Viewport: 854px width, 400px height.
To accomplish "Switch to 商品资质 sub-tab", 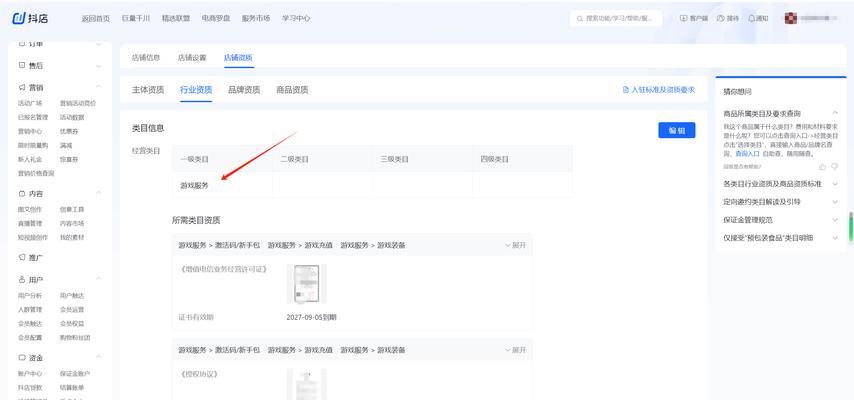I will 292,90.
